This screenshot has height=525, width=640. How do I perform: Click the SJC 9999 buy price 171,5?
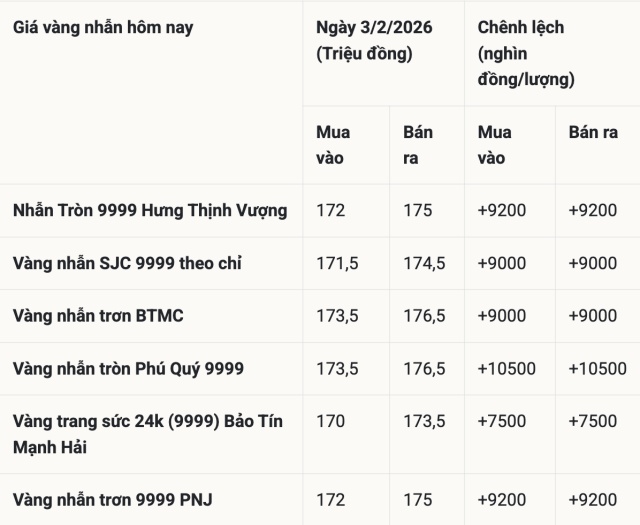pos(334,263)
